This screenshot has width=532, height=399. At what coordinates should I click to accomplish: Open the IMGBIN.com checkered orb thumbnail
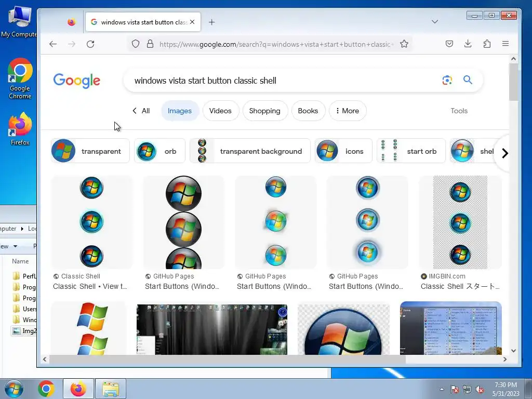pyautogui.click(x=460, y=222)
